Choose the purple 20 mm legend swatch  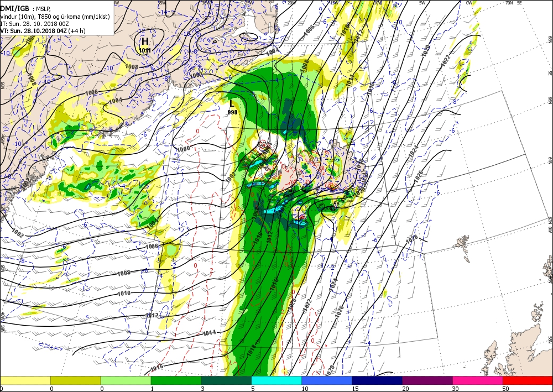click(427, 380)
